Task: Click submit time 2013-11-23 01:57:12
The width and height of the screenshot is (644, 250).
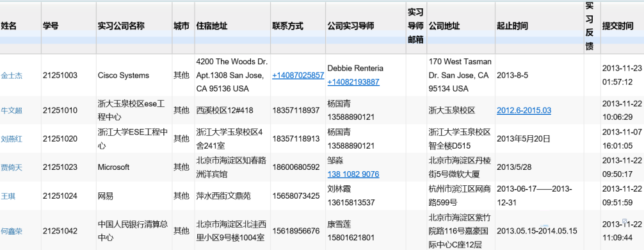Action: pyautogui.click(x=622, y=75)
